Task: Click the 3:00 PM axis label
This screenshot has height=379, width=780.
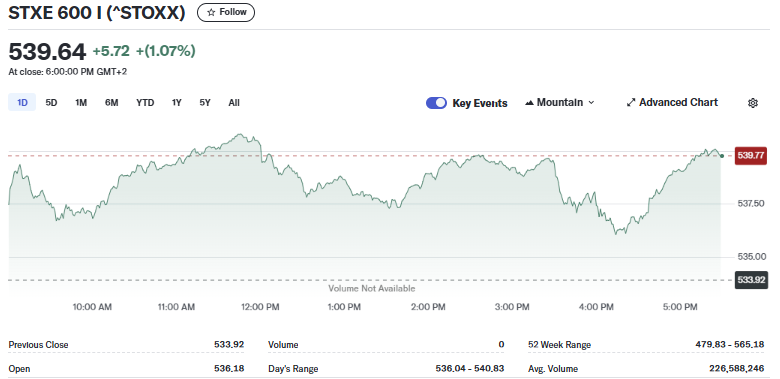Action: 511,307
